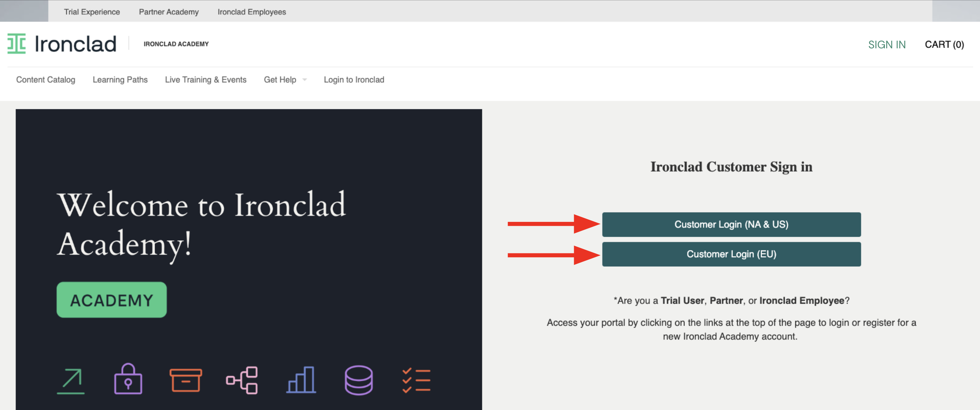Click the pink workflow diagram icon

[242, 380]
